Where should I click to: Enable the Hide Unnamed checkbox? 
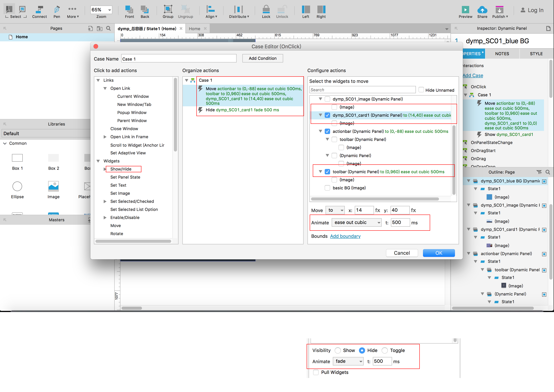[421, 90]
